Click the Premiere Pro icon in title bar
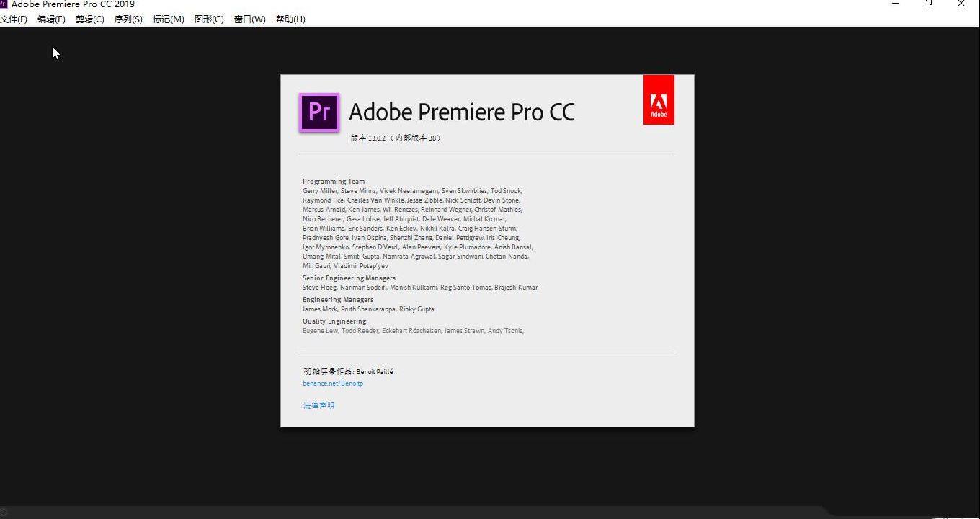 point(4,4)
